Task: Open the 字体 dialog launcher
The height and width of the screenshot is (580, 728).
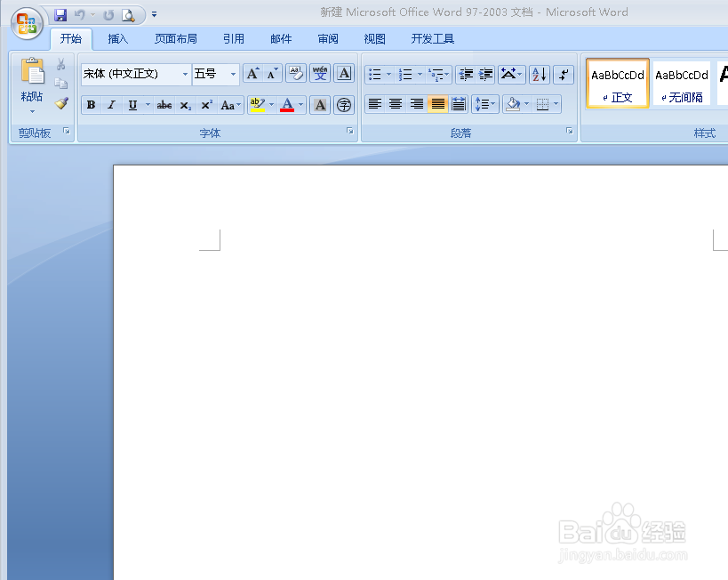Action: [x=349, y=131]
